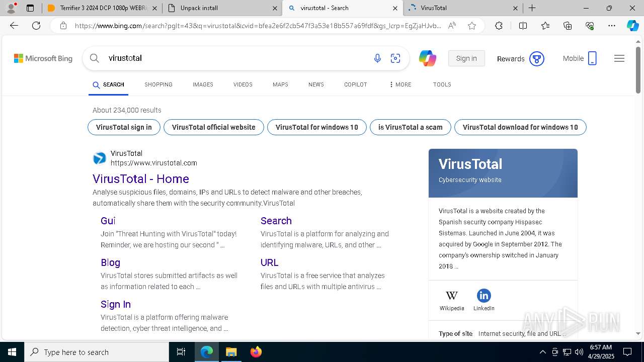Switch to the Terrifier 3 2024 tab
The height and width of the screenshot is (362, 644).
tap(103, 8)
